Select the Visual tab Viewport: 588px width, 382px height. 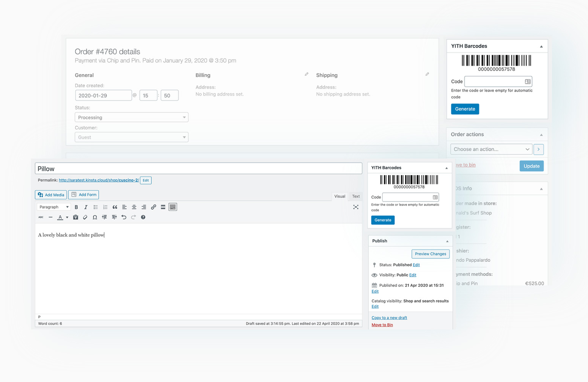tap(339, 196)
